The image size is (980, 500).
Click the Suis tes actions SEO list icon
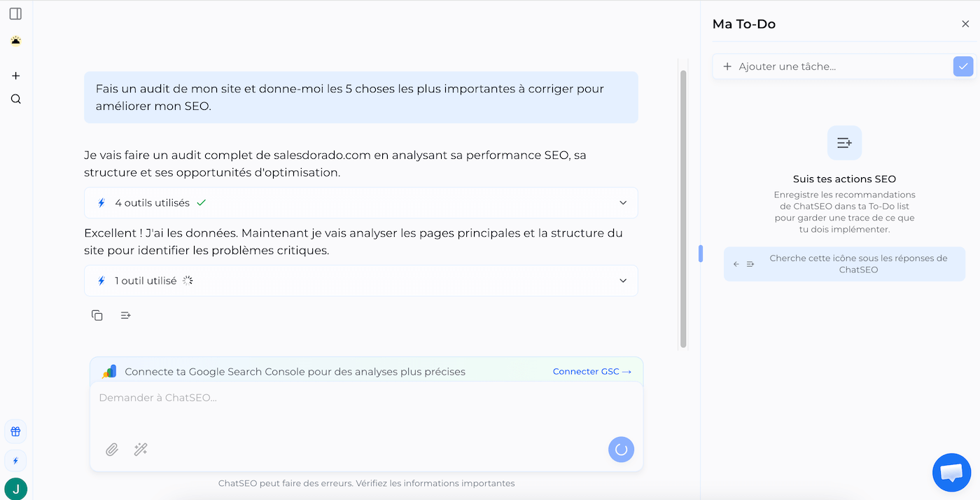pyautogui.click(x=844, y=143)
